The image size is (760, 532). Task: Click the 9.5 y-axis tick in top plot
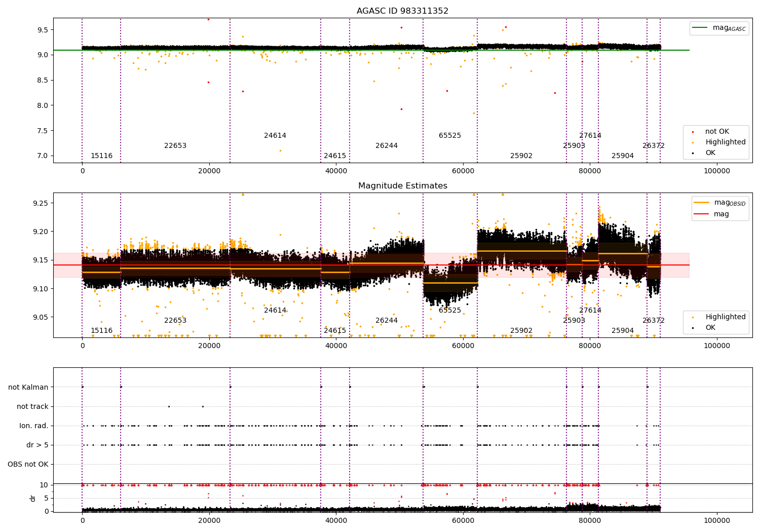coord(43,30)
